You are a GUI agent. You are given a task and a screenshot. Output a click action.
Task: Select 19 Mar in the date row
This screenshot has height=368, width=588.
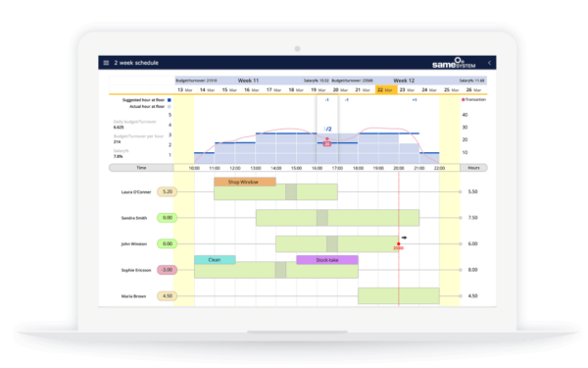click(x=318, y=90)
